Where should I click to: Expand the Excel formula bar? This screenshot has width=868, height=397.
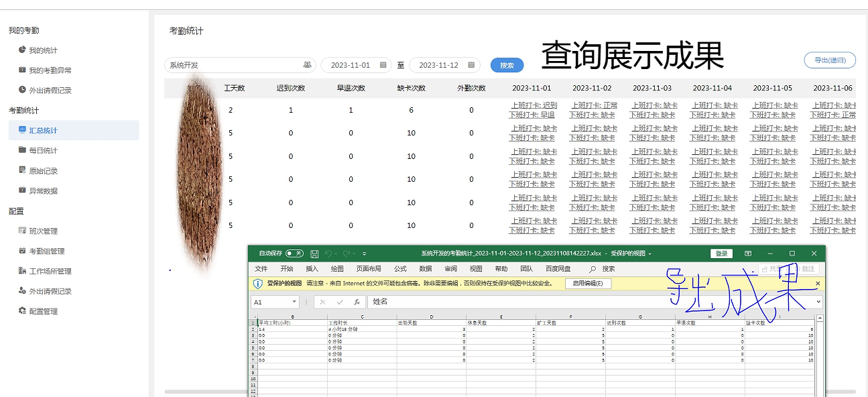click(818, 302)
